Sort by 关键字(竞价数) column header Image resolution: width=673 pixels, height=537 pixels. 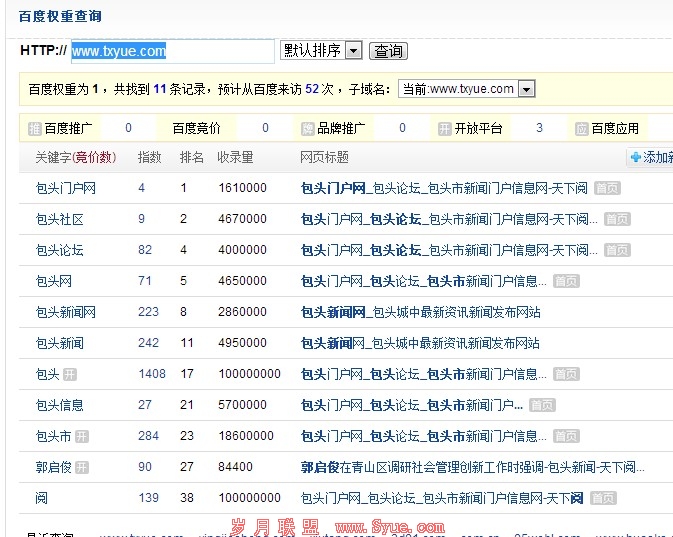click(76, 158)
